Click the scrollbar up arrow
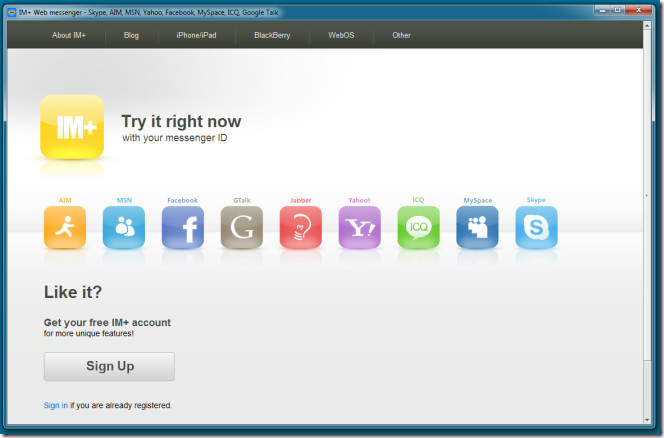 click(647, 25)
